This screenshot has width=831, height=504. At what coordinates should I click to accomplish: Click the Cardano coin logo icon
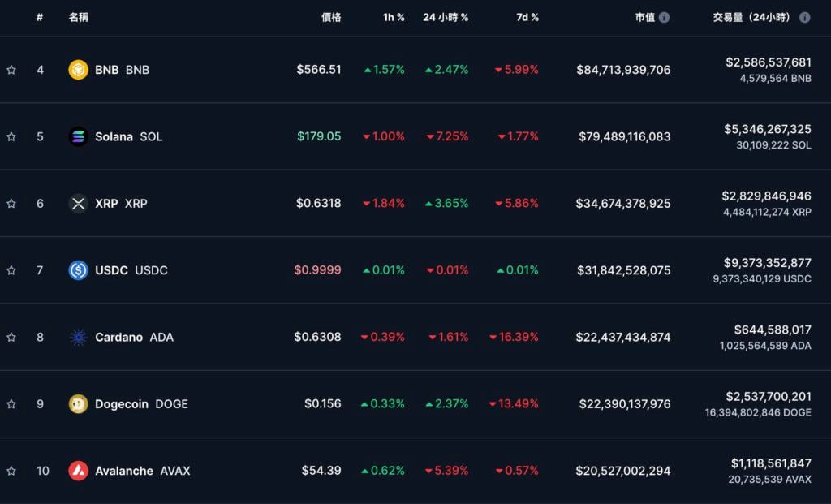[78, 337]
